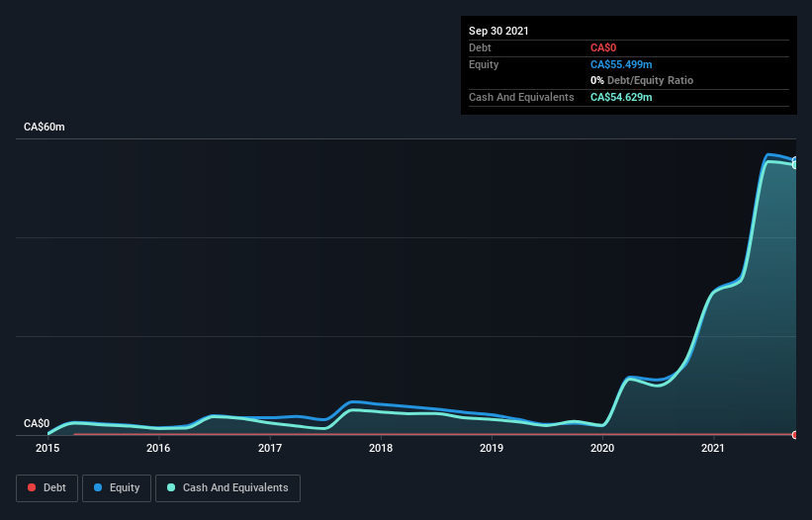
Task: Click the 2021 x-axis label
Action: [713, 448]
